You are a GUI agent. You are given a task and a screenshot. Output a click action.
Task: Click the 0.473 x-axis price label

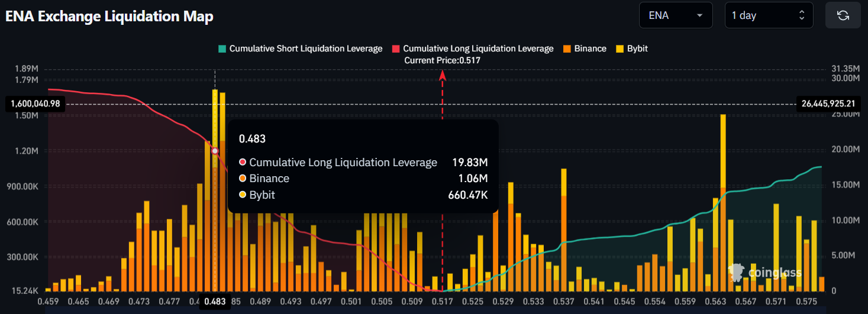(x=139, y=301)
